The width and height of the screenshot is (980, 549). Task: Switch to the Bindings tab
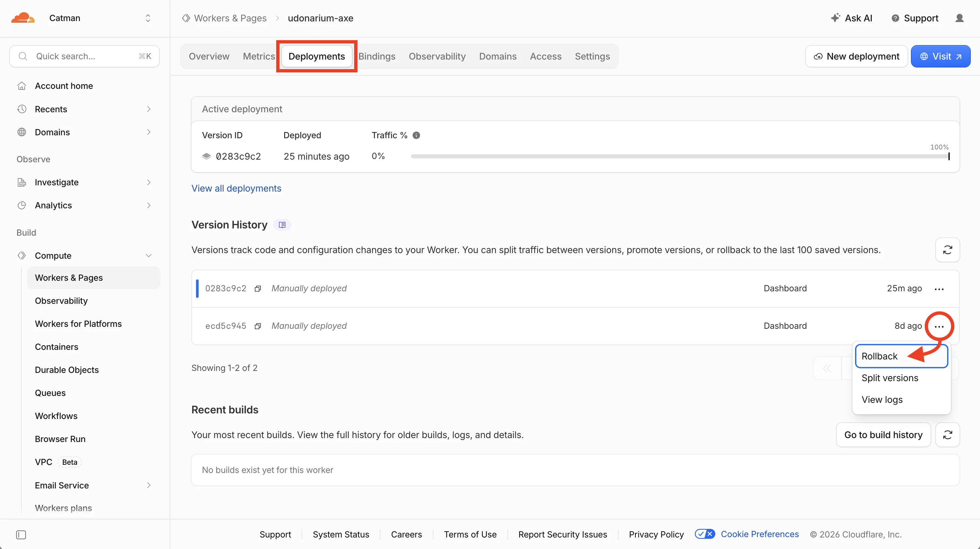pos(377,56)
